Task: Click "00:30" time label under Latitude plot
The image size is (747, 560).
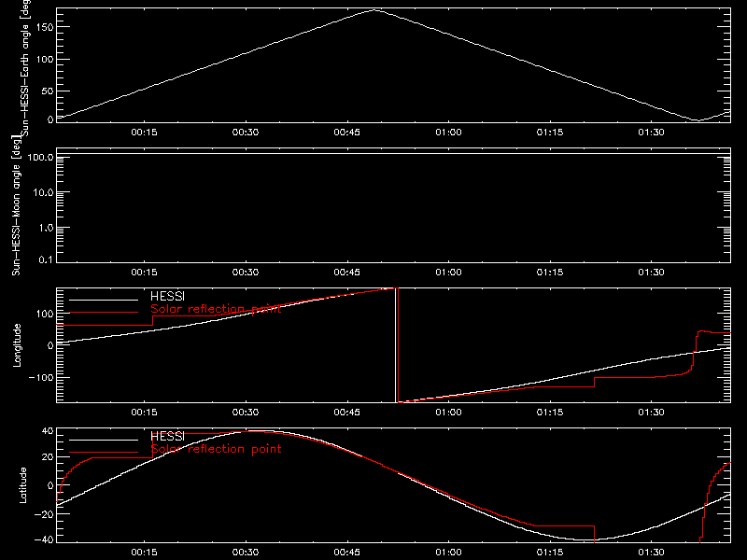Action: pyautogui.click(x=246, y=553)
